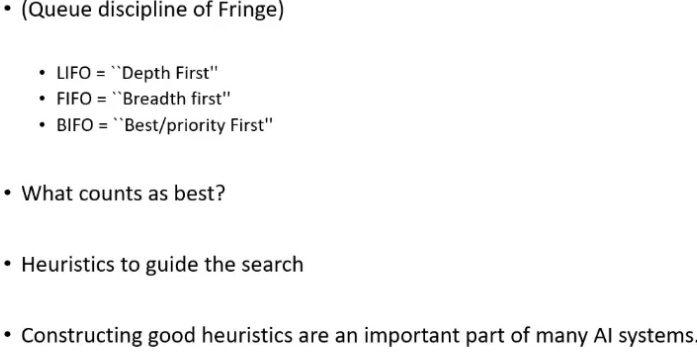Click the 'Queue discipline of Fringe' text
This screenshot has height=360, width=697.
(152, 10)
